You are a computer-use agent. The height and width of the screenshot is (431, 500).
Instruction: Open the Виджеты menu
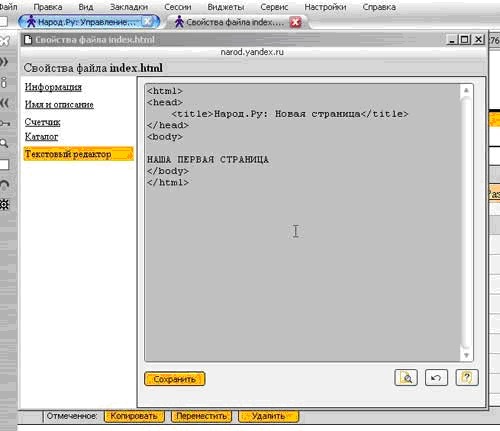[226, 7]
